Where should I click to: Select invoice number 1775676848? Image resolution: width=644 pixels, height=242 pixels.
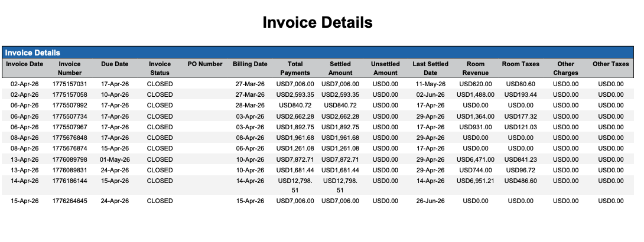(x=70, y=138)
